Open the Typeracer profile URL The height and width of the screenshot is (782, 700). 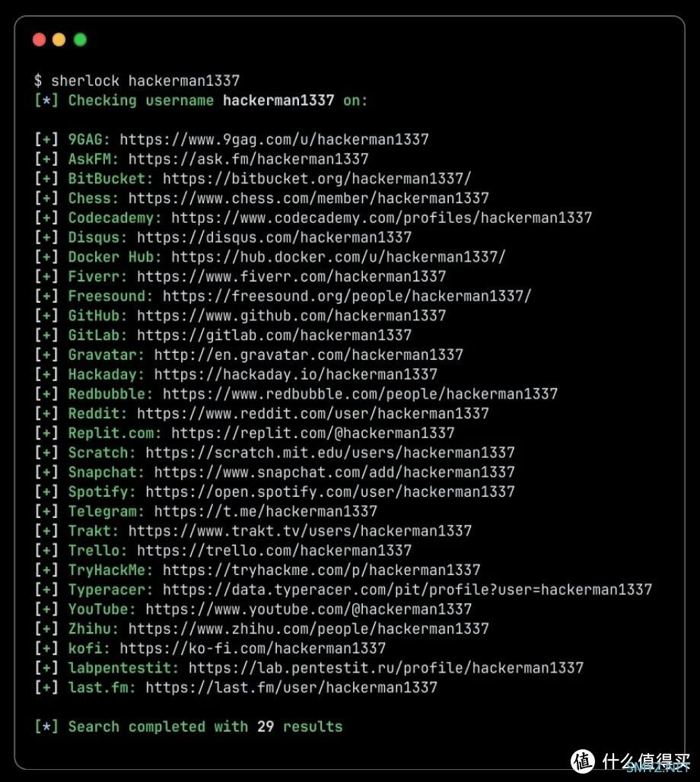point(407,589)
